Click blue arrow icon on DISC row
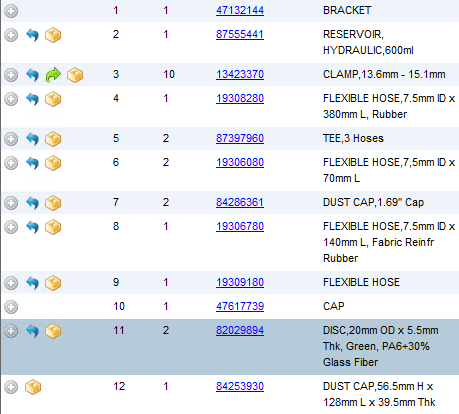Viewport: 459px width, 414px height. point(32,331)
